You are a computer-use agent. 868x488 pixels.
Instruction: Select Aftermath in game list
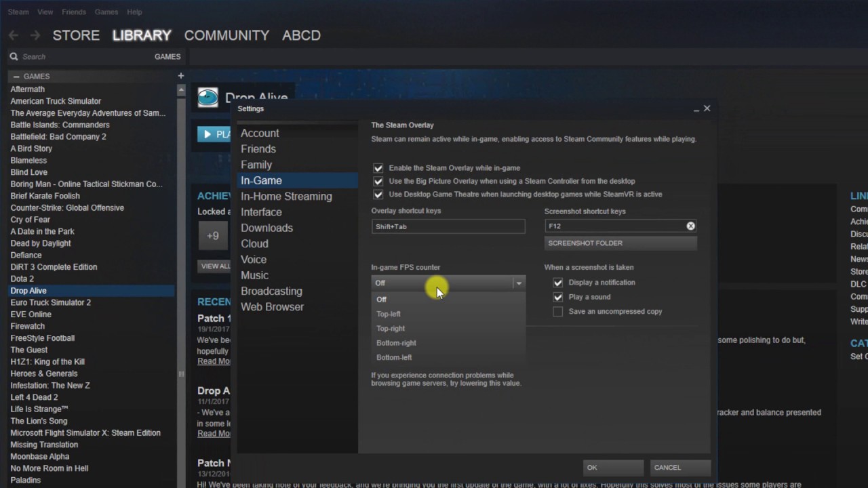(27, 89)
